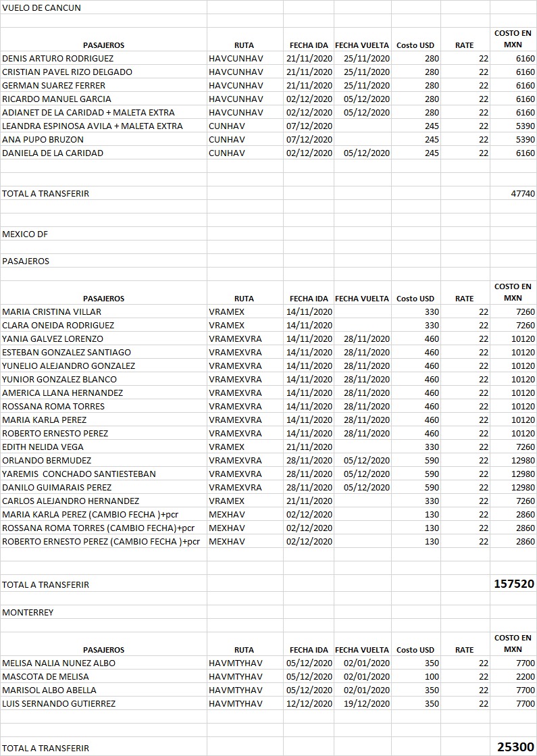
Task: Select the MXN cost in DANILO GUIMARAIS PEREZ row
Action: 513,487
